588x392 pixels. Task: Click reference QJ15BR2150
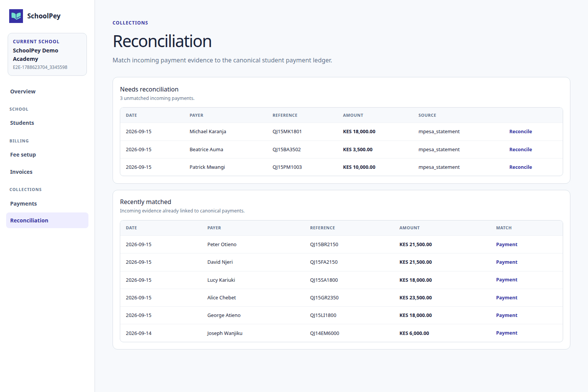[x=324, y=245]
